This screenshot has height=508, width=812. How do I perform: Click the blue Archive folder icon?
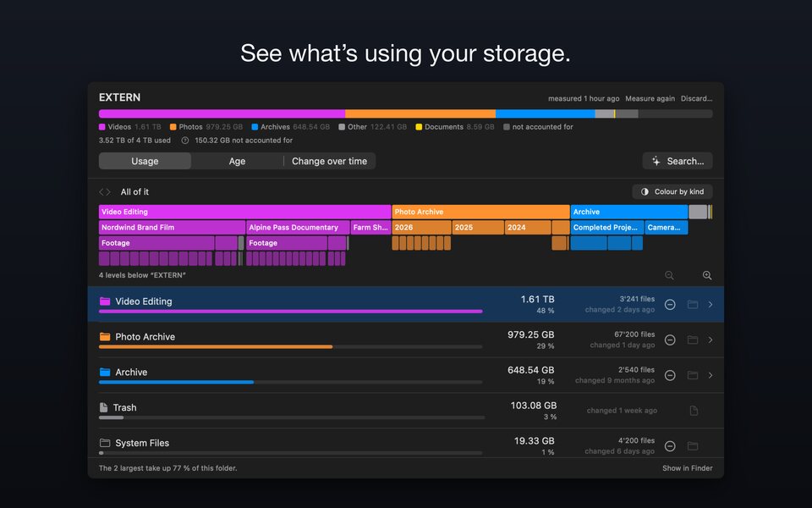[x=105, y=372]
